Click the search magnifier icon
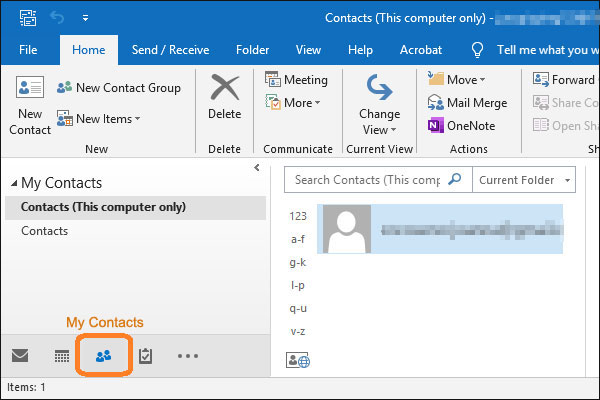The height and width of the screenshot is (400, 600). (455, 179)
